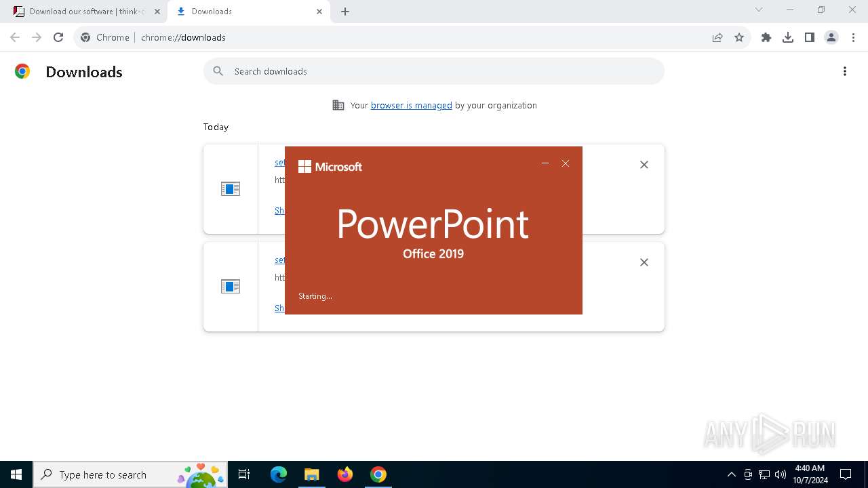Open the first download's file name link
The height and width of the screenshot is (488, 868).
279,163
